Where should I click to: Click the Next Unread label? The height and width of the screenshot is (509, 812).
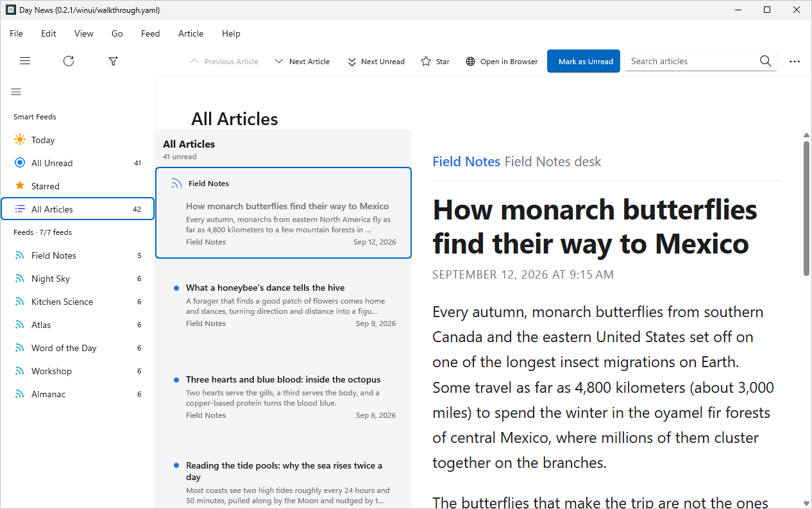tap(383, 62)
